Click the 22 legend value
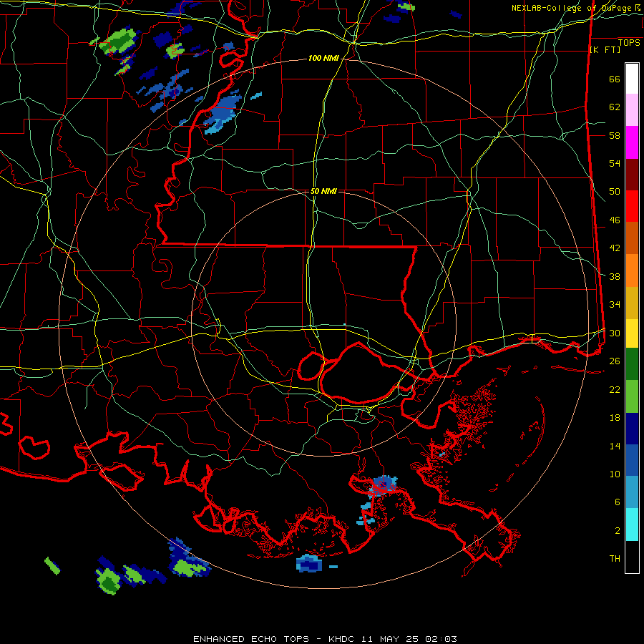The width and height of the screenshot is (644, 644). click(x=615, y=389)
